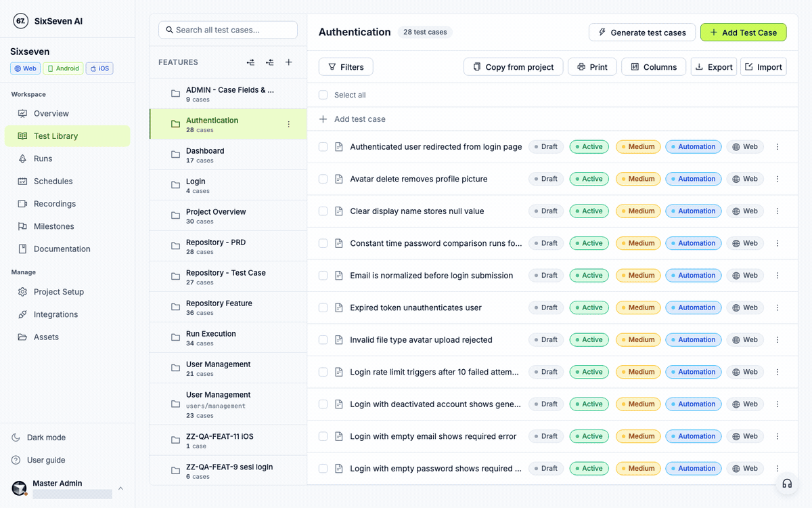The height and width of the screenshot is (508, 812).
Task: Click the Print button
Action: (592, 66)
